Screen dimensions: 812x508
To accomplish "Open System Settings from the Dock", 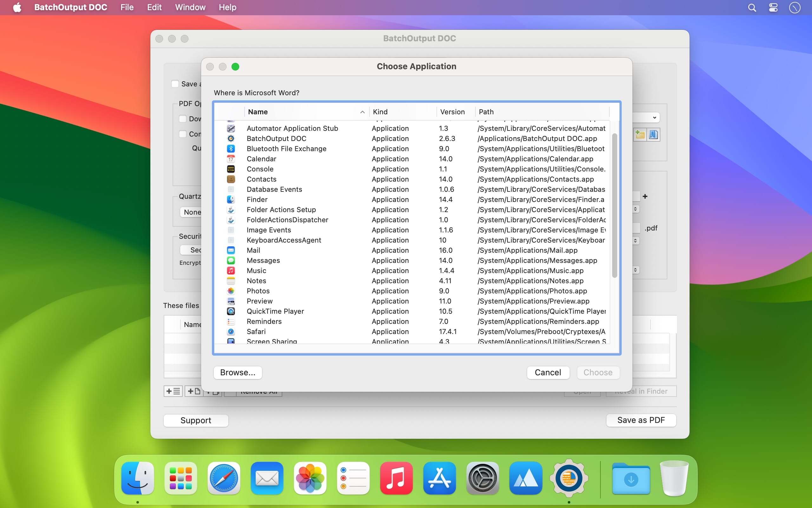I will [482, 478].
